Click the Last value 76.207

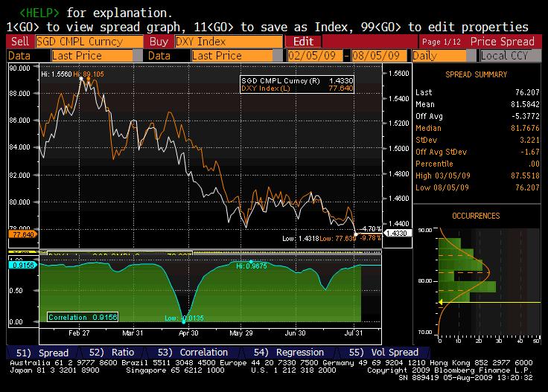(527, 92)
